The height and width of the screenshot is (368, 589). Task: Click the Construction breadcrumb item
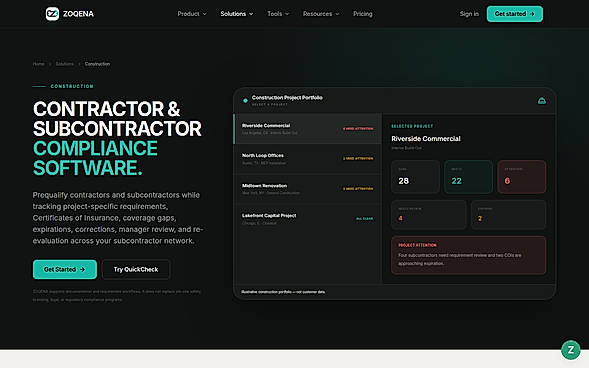97,64
